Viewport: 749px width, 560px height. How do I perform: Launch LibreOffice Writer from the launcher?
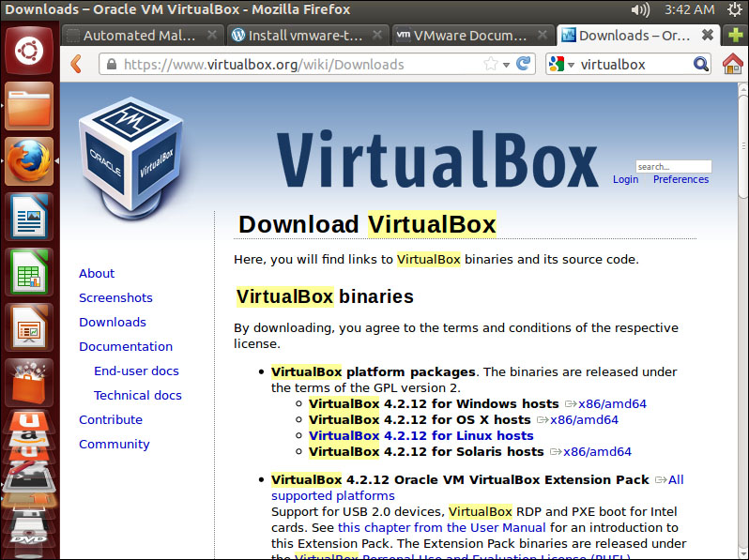(x=29, y=217)
